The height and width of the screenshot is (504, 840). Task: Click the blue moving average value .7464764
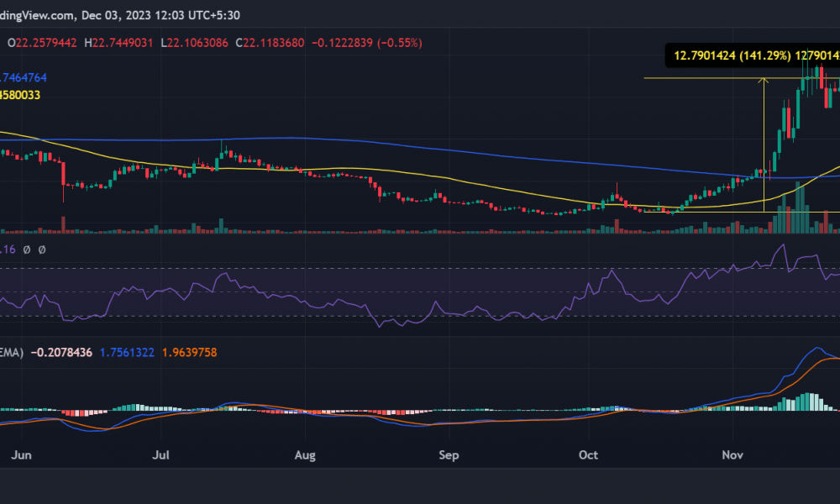pyautogui.click(x=23, y=77)
